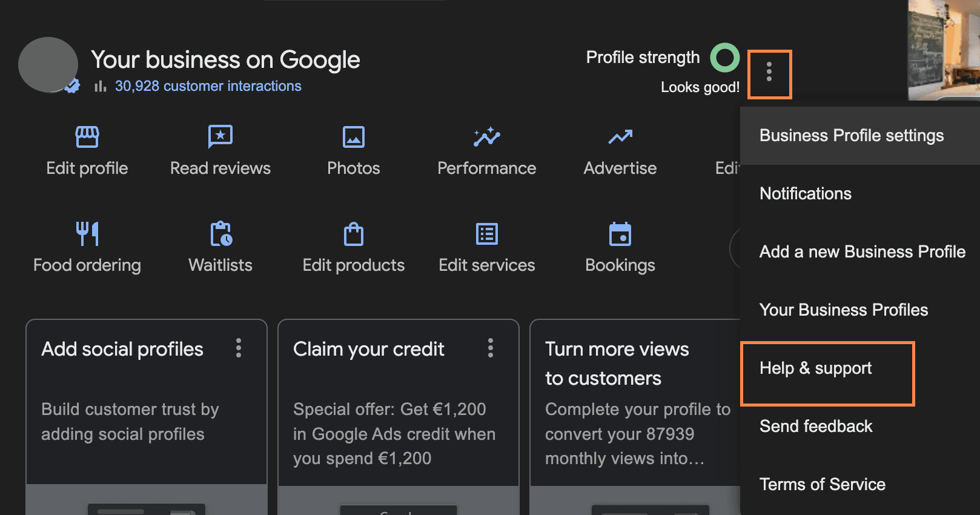The width and height of the screenshot is (980, 515).
Task: Click the Read reviews label
Action: click(220, 168)
